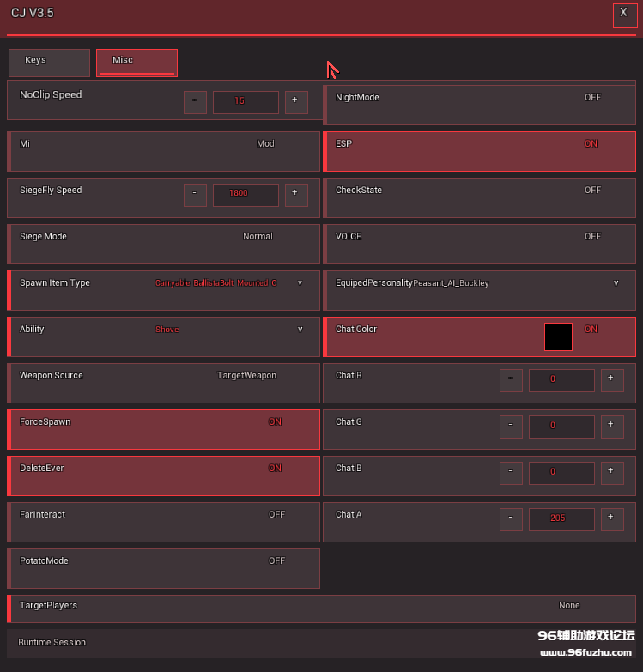Increase NoClip Speed with plus button
This screenshot has width=643, height=672.
[x=297, y=102]
